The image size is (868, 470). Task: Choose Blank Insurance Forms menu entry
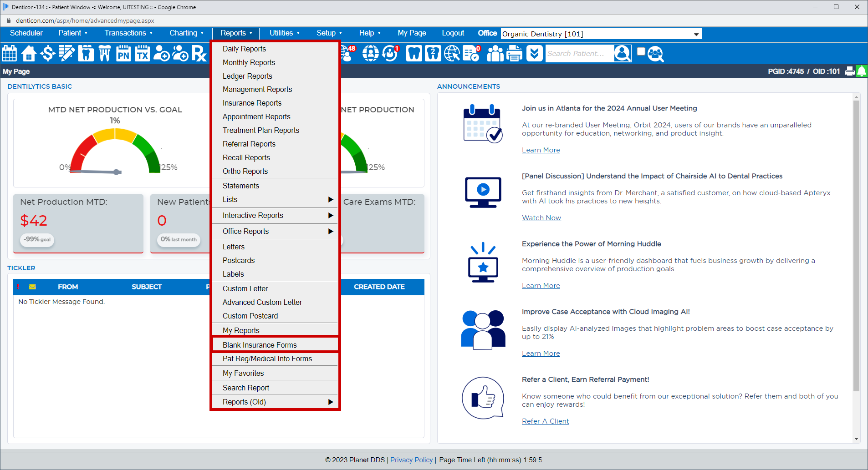click(x=260, y=345)
